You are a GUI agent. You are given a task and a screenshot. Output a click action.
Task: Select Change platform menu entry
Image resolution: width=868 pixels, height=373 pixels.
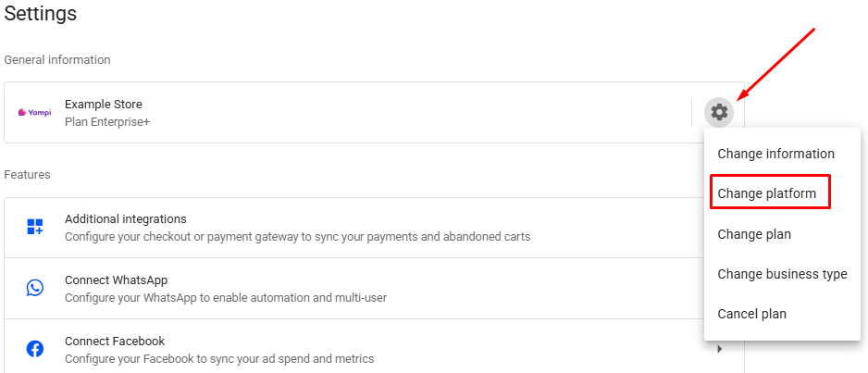[x=767, y=193]
